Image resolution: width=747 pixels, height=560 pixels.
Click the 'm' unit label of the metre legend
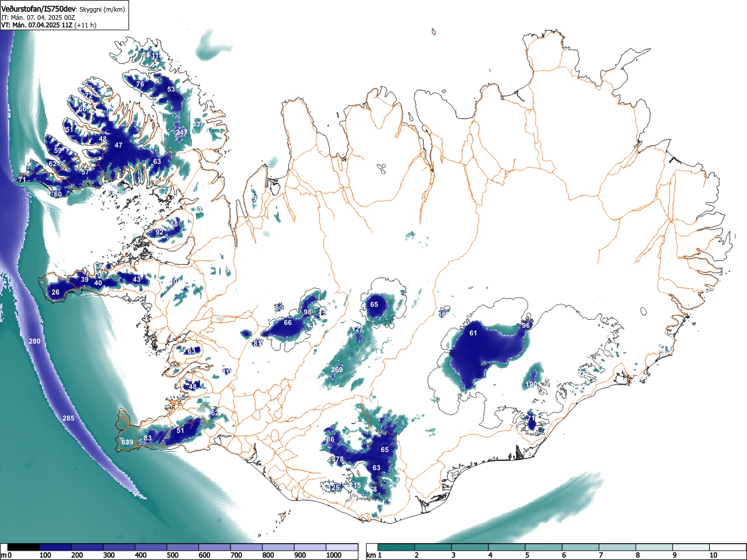4,555
